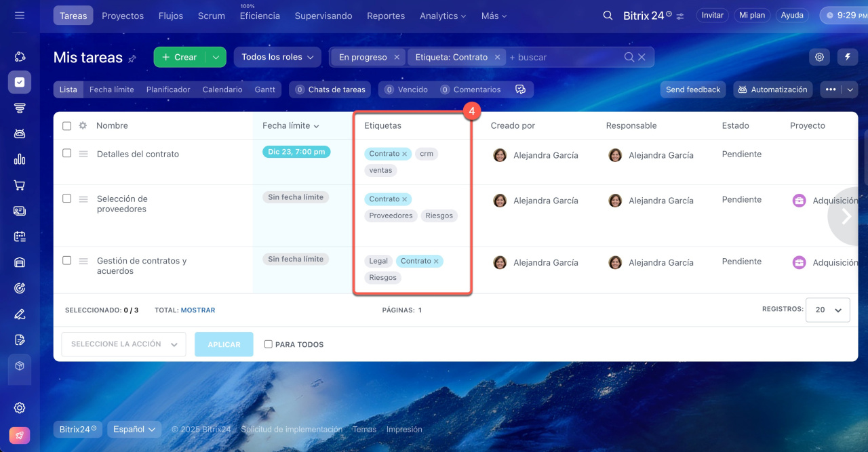Viewport: 868px width, 452px height.
Task: Open Seleccione la acción dropdown
Action: tap(123, 344)
